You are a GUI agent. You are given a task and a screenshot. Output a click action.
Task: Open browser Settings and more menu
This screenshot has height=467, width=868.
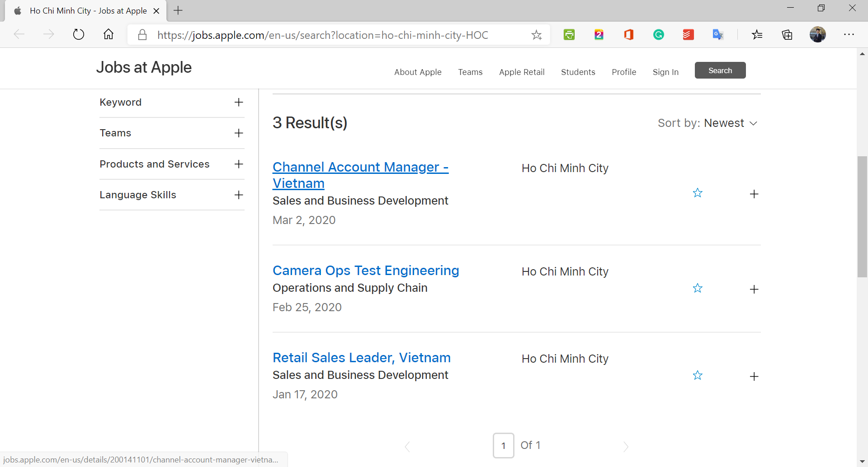849,35
